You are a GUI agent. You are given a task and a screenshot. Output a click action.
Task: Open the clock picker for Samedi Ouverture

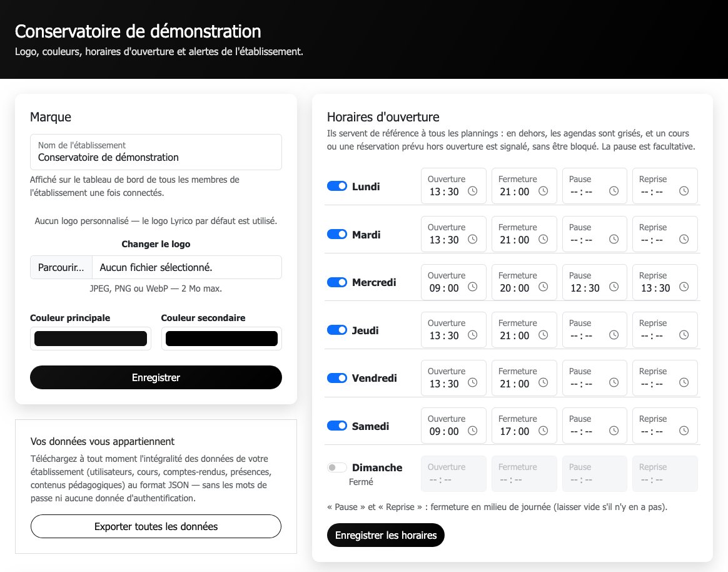[x=472, y=431]
